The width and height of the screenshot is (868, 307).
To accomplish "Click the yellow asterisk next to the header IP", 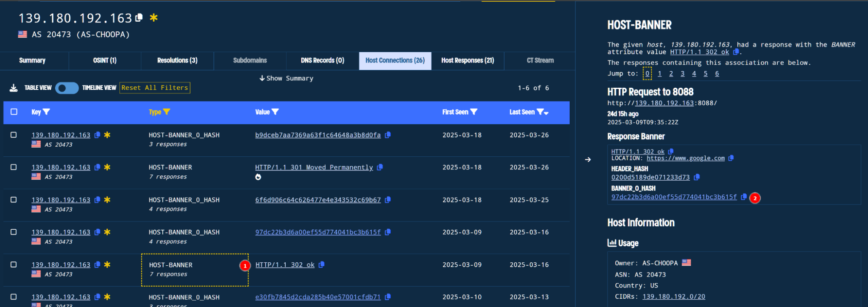I will pos(154,18).
